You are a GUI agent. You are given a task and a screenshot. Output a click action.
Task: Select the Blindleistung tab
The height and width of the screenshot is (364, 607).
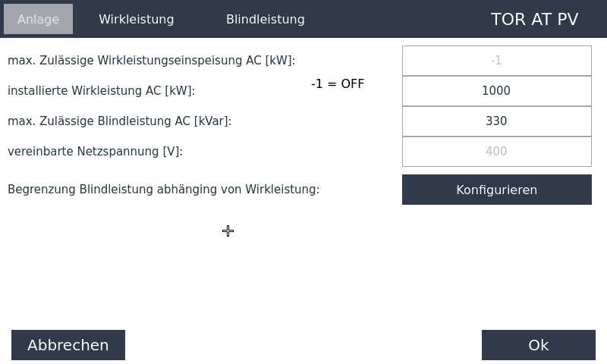pos(266,19)
